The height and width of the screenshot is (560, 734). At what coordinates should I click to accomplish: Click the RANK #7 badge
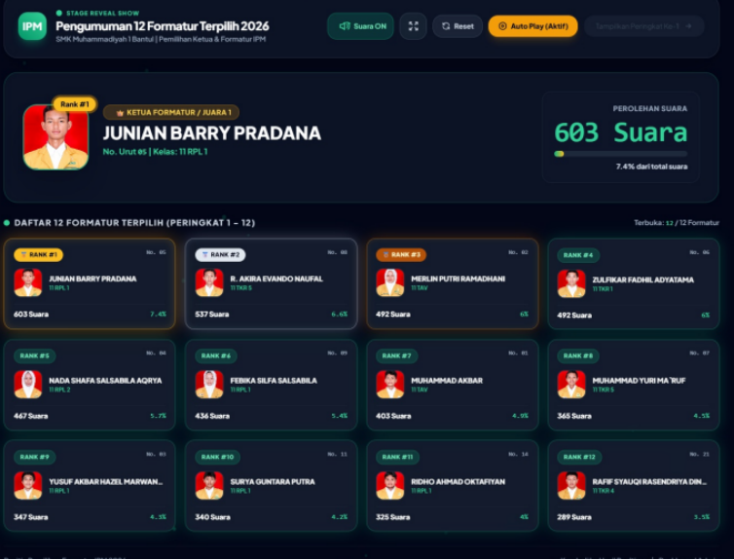[396, 355]
